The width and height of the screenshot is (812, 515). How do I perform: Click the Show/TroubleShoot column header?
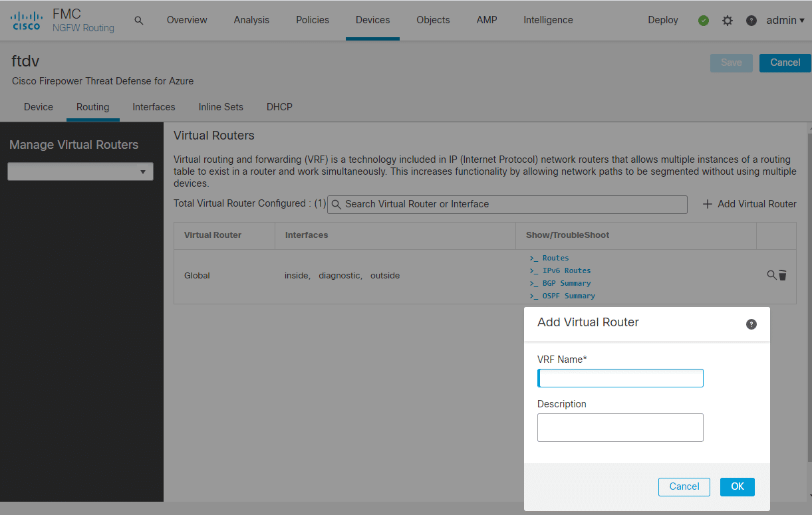[x=568, y=235]
